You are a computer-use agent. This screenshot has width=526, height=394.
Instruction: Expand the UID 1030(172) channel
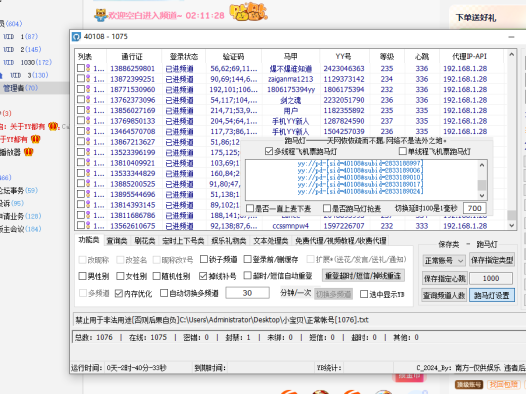pos(27,62)
